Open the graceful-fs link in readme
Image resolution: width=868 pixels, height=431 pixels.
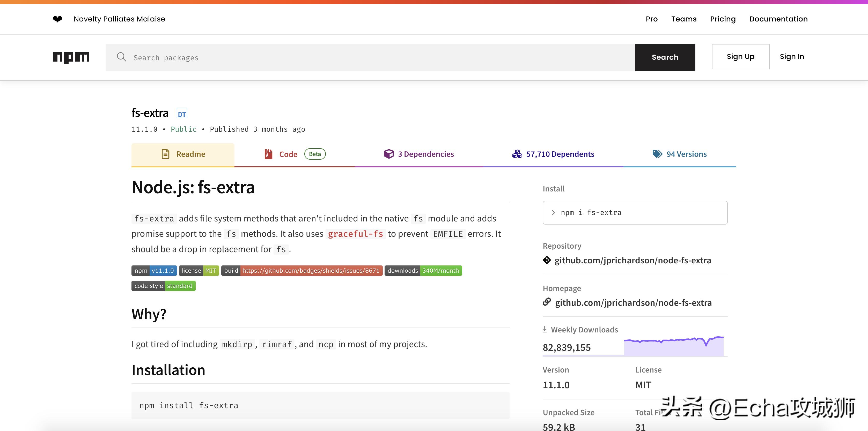[x=355, y=234]
